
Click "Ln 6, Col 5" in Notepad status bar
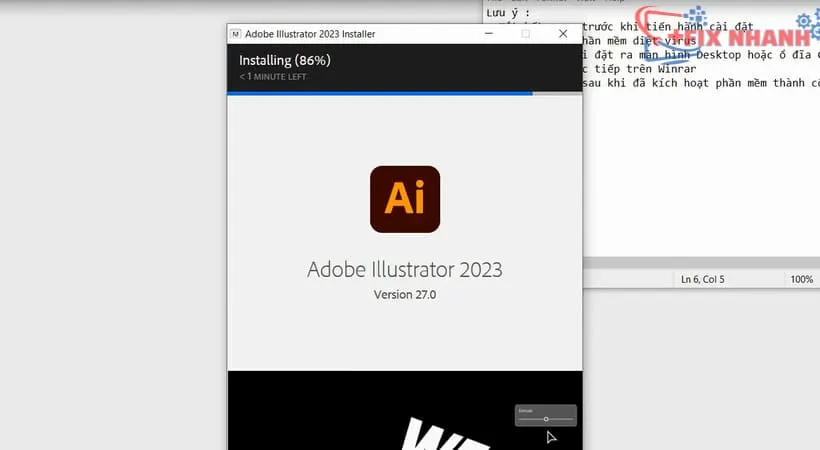point(702,279)
